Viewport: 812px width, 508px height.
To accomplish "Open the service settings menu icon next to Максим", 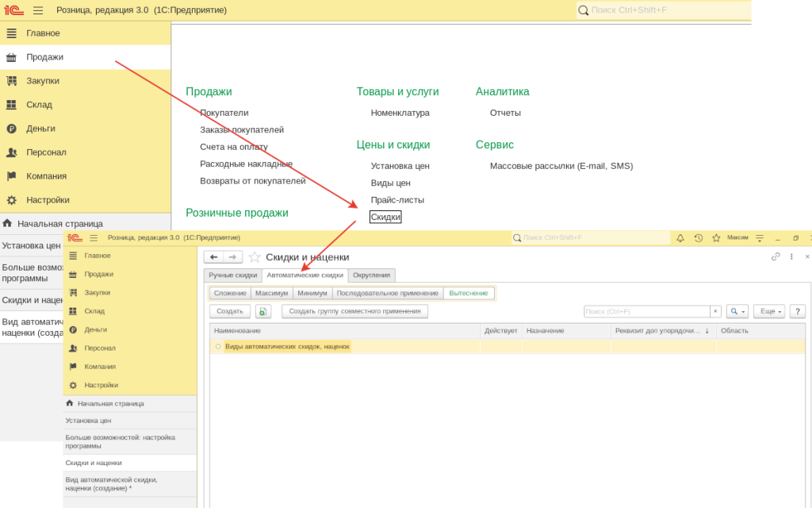I will 760,238.
